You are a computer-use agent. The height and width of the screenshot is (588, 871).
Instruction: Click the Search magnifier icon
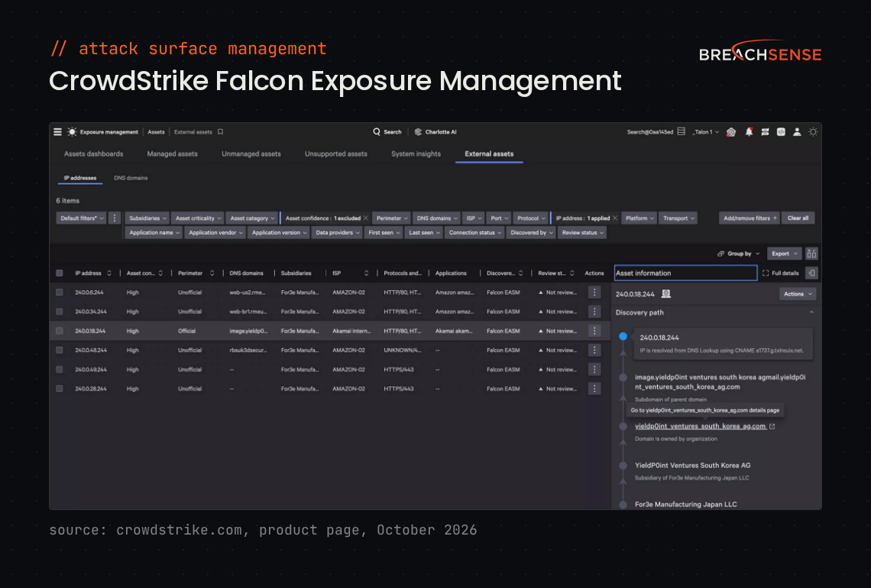tap(377, 132)
